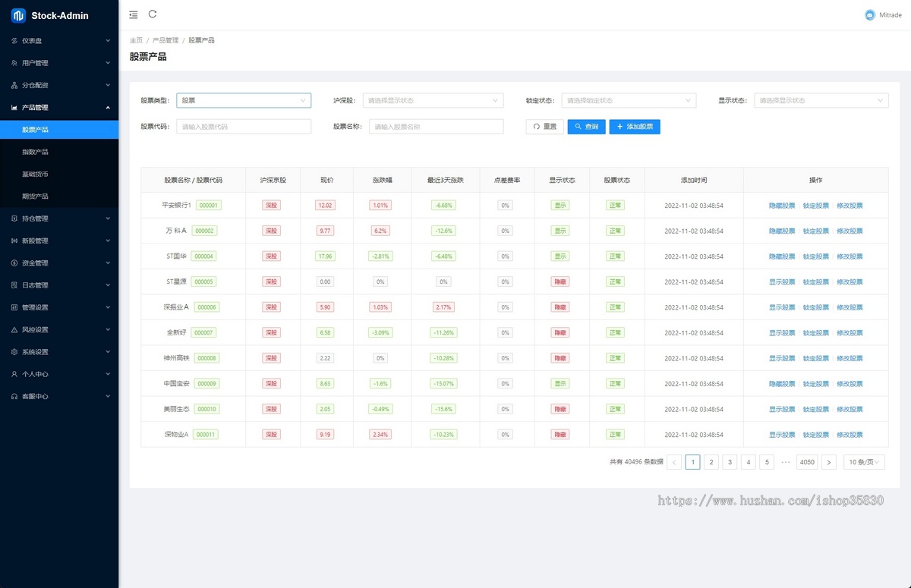Image resolution: width=911 pixels, height=588 pixels.
Task: Click the 产品管理 breadcrumb item
Action: click(165, 40)
